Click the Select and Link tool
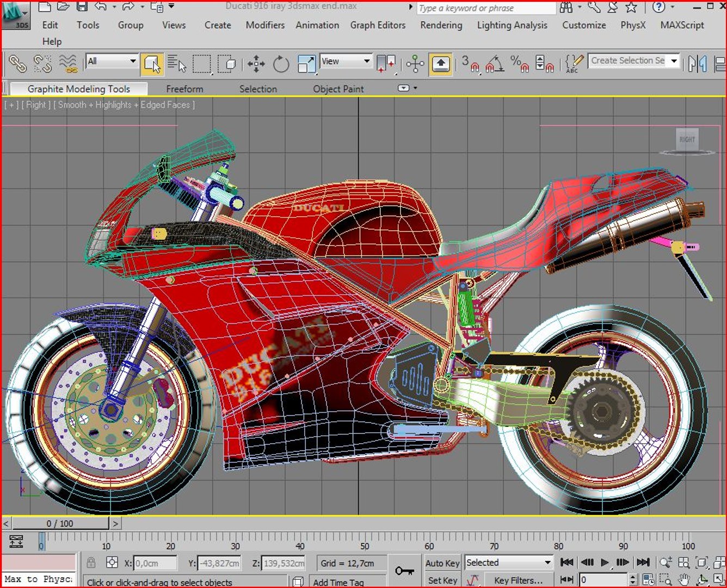 point(17,64)
